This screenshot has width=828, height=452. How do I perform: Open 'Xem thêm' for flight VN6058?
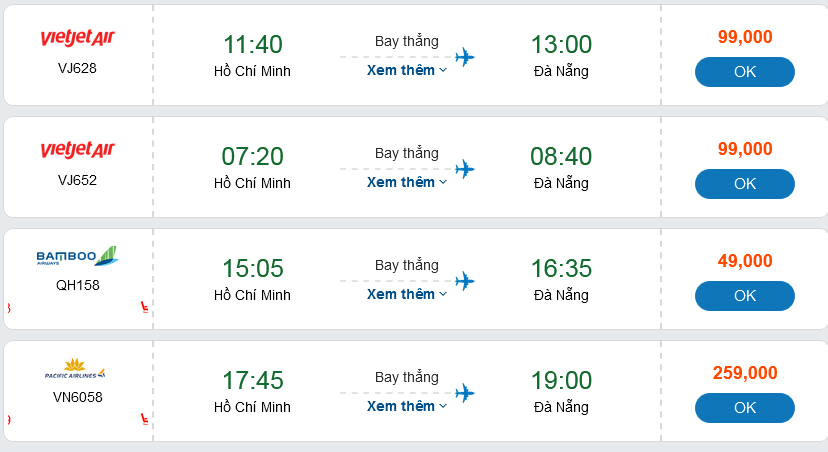coord(406,407)
